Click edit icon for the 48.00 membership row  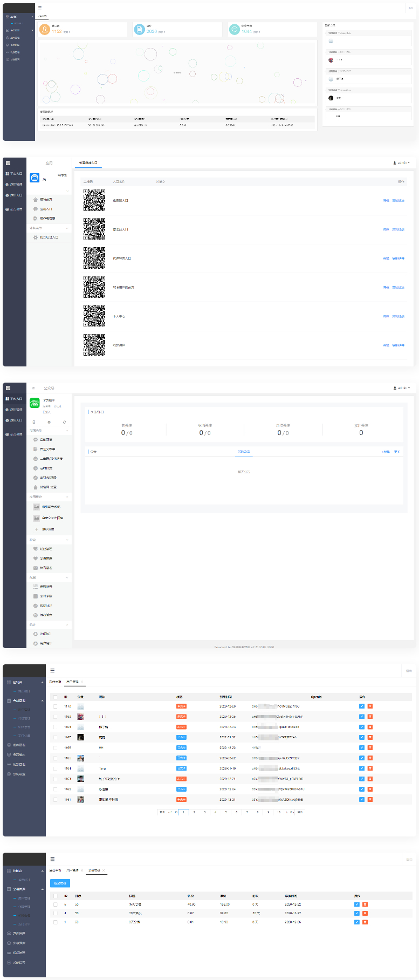pyautogui.click(x=356, y=904)
